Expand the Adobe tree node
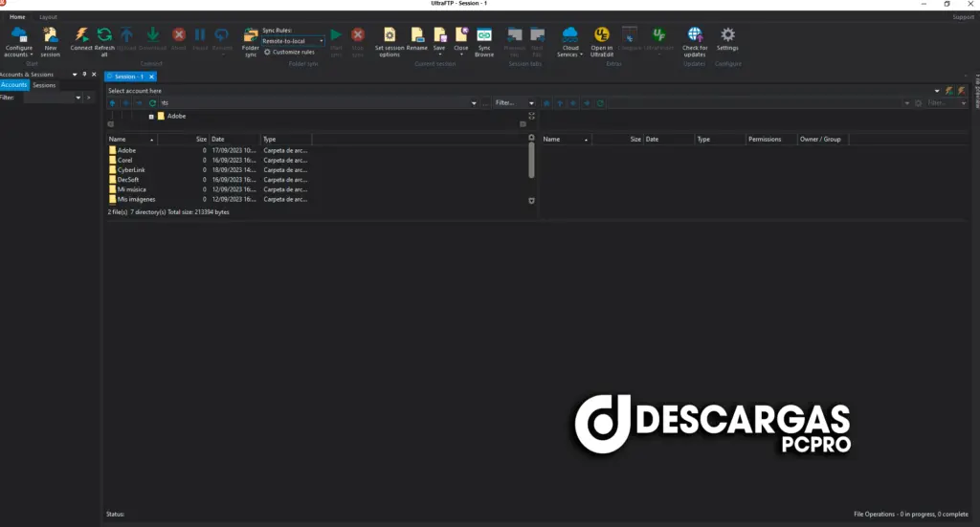 click(151, 116)
